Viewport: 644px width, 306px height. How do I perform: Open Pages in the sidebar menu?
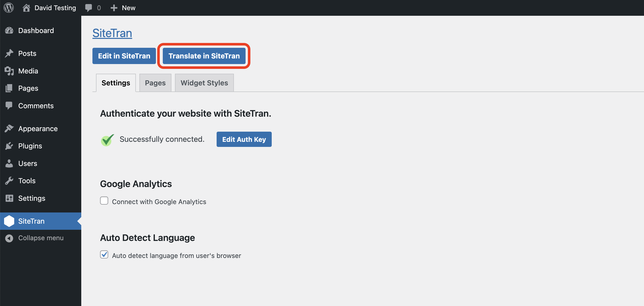click(41, 88)
